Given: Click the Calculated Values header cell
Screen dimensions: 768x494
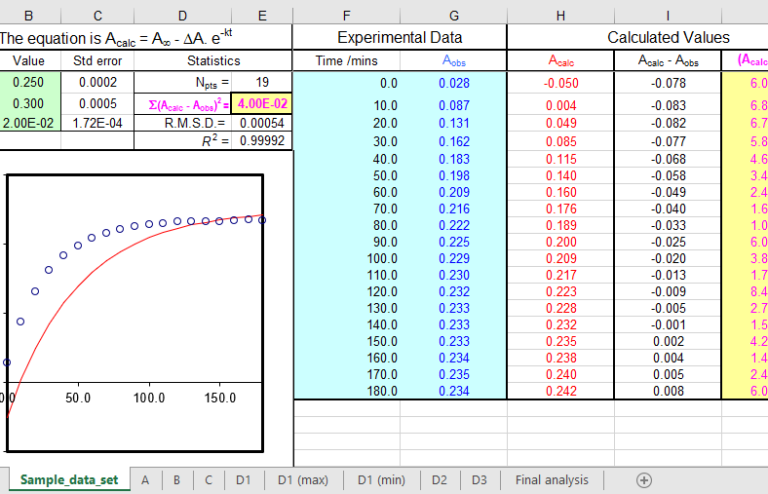Looking at the screenshot, I should 668,37.
